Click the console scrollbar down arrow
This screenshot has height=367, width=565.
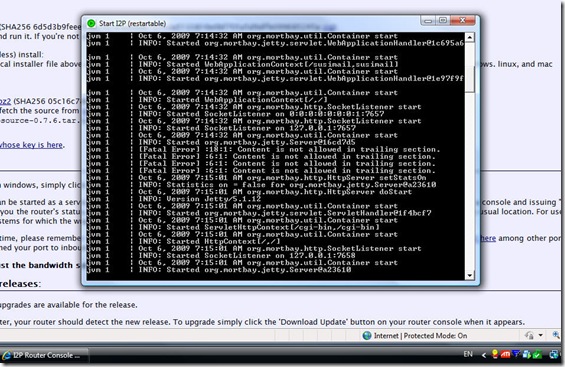pos(470,276)
